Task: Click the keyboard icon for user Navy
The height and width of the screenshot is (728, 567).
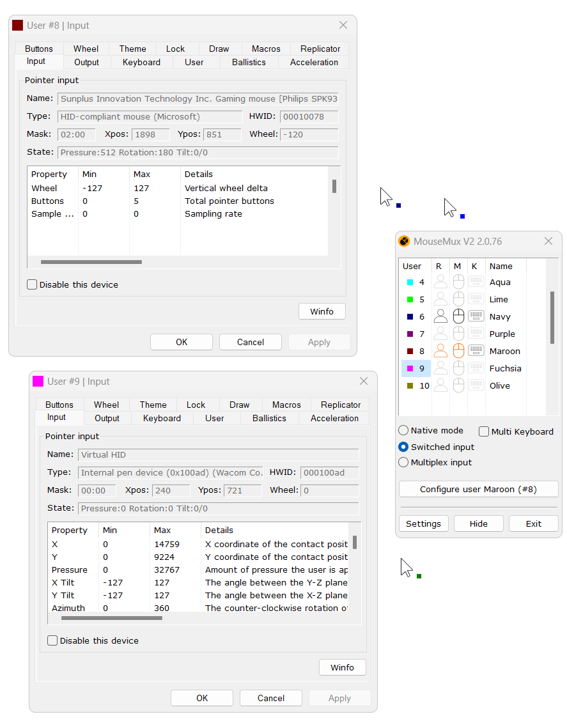Action: click(x=476, y=316)
